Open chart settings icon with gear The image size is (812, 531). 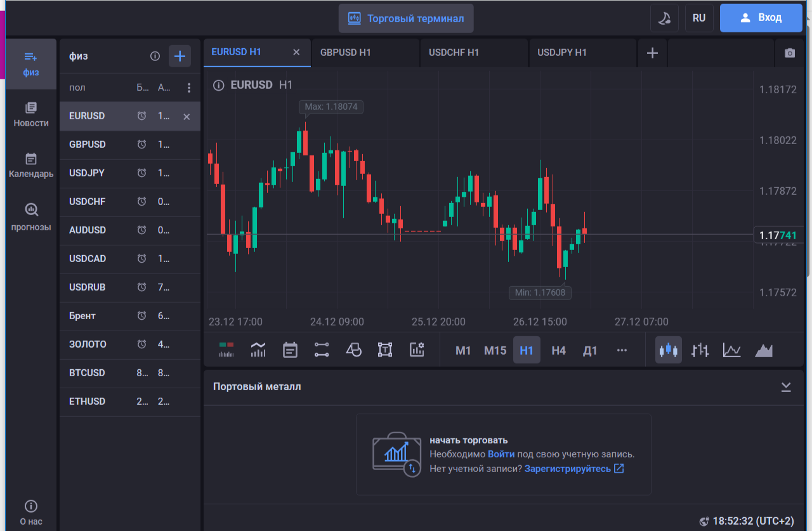coord(417,350)
